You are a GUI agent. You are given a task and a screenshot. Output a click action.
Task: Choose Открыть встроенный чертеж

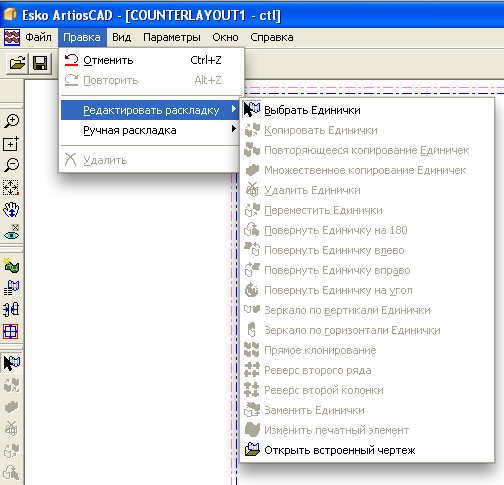click(x=367, y=450)
